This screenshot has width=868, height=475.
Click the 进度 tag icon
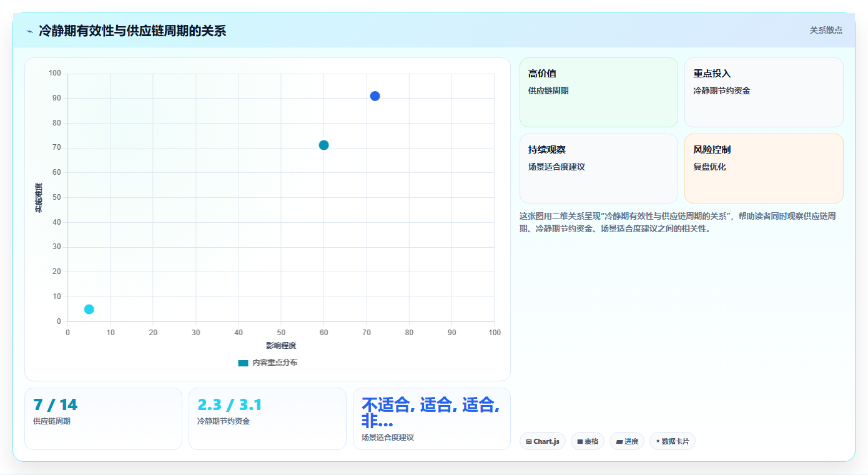coord(619,441)
